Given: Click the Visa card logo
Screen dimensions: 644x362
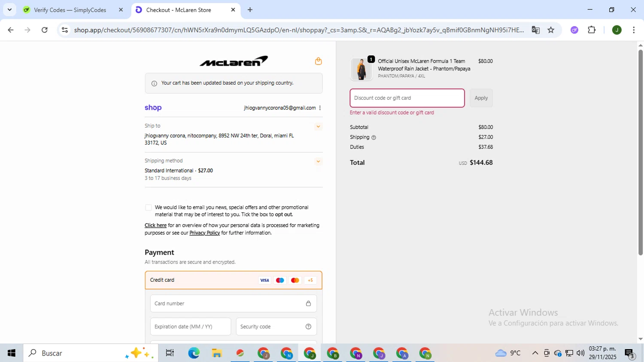Looking at the screenshot, I should tap(264, 280).
